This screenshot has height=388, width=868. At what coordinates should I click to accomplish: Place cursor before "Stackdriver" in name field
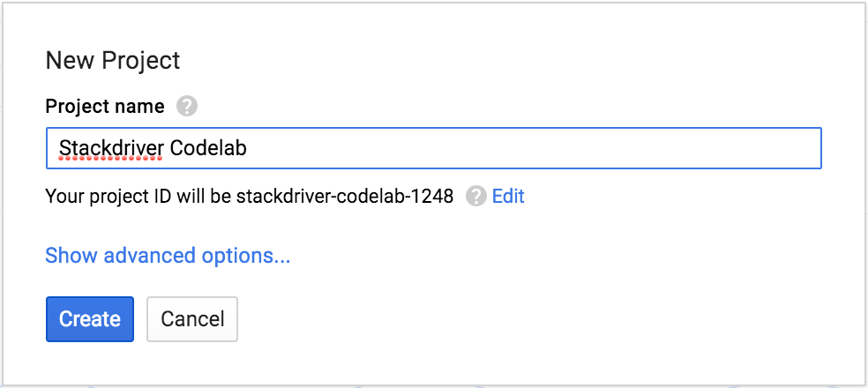pyautogui.click(x=58, y=147)
